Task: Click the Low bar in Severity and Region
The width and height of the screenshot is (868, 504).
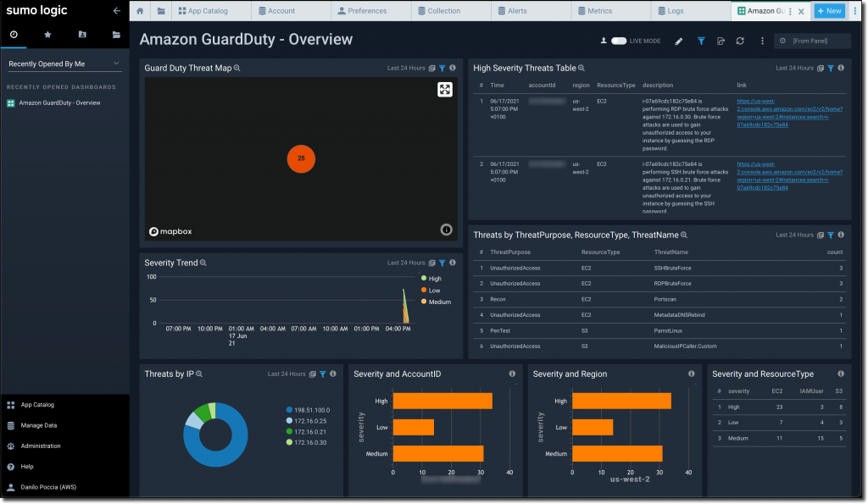Action: 593,427
